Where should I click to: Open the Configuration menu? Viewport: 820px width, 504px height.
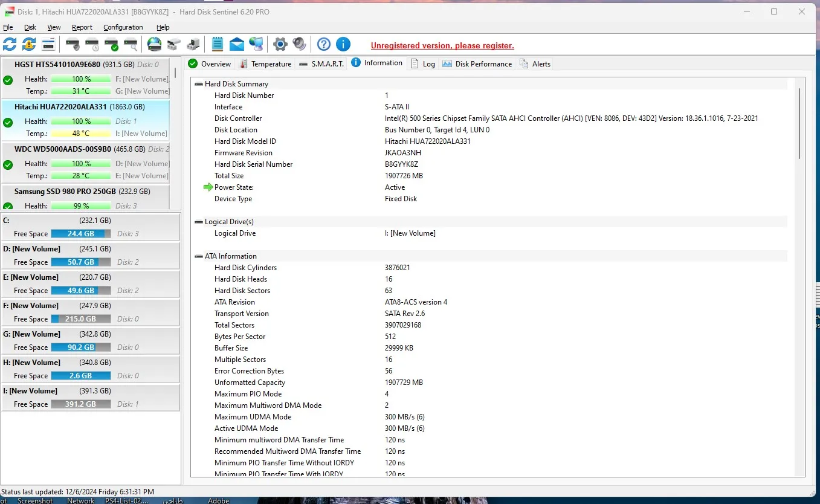(x=123, y=27)
